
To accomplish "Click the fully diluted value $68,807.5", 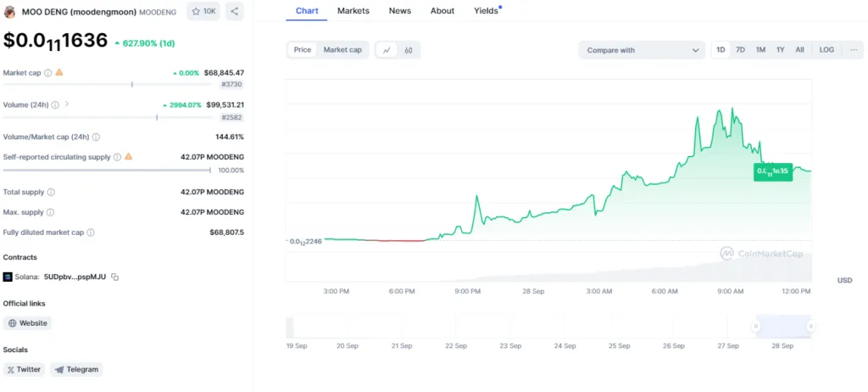I will (226, 232).
